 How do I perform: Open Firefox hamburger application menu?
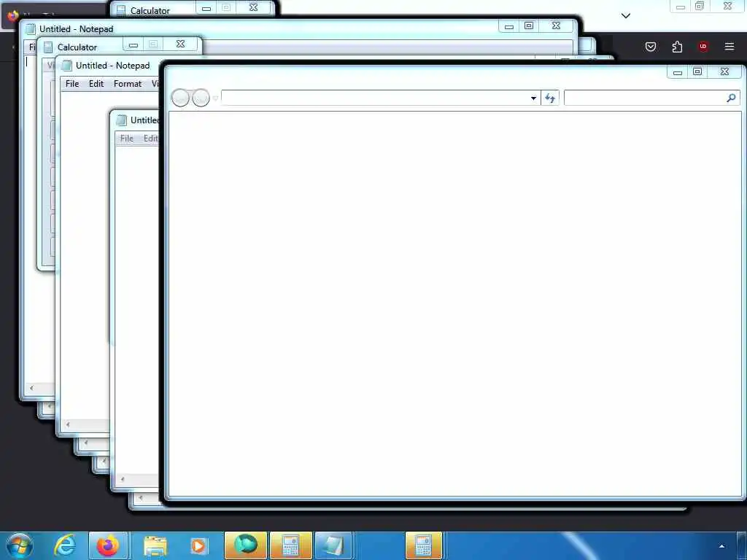(729, 47)
